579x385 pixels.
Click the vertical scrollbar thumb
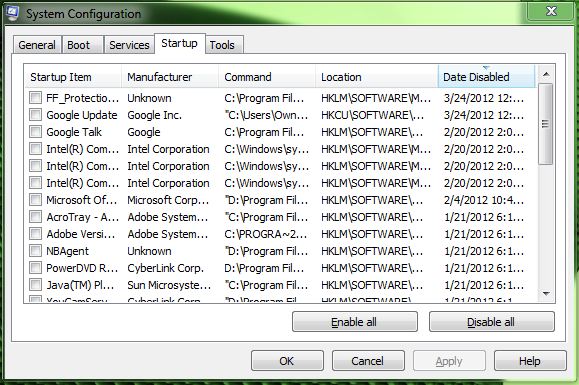(x=545, y=124)
